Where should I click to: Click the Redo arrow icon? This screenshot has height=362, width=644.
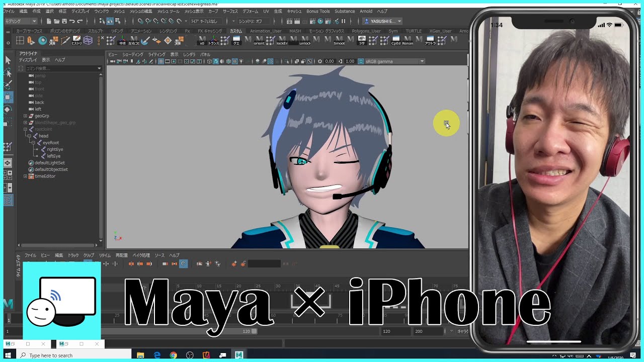click(x=79, y=21)
